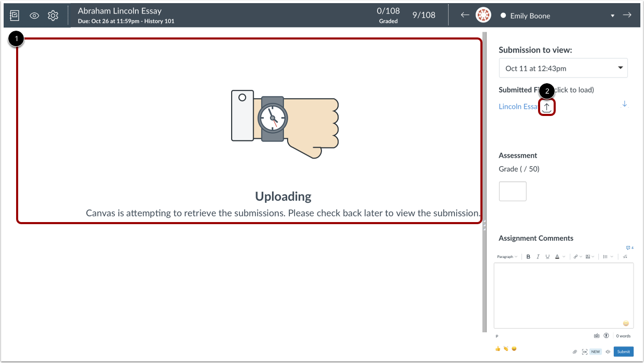
Task: Start media recording from the comment toolbar
Action: [x=585, y=352]
